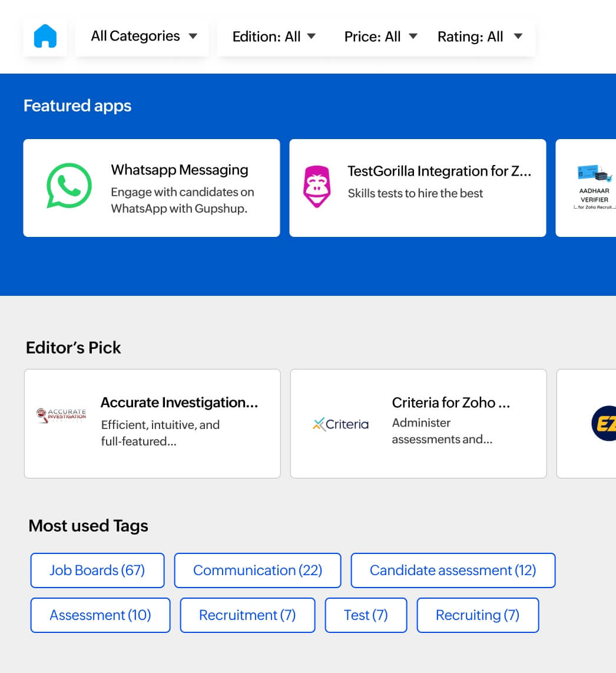The height and width of the screenshot is (673, 616).
Task: Open the All Categories dropdown
Action: tap(141, 36)
